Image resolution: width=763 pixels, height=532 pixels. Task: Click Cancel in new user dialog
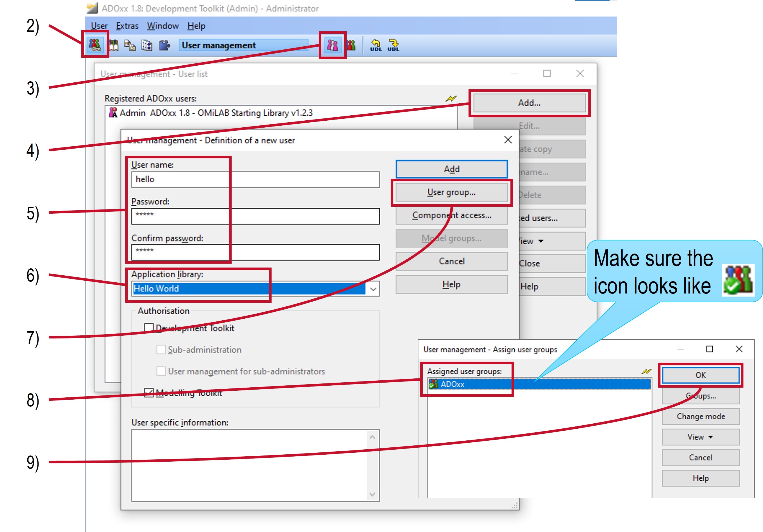pyautogui.click(x=451, y=261)
